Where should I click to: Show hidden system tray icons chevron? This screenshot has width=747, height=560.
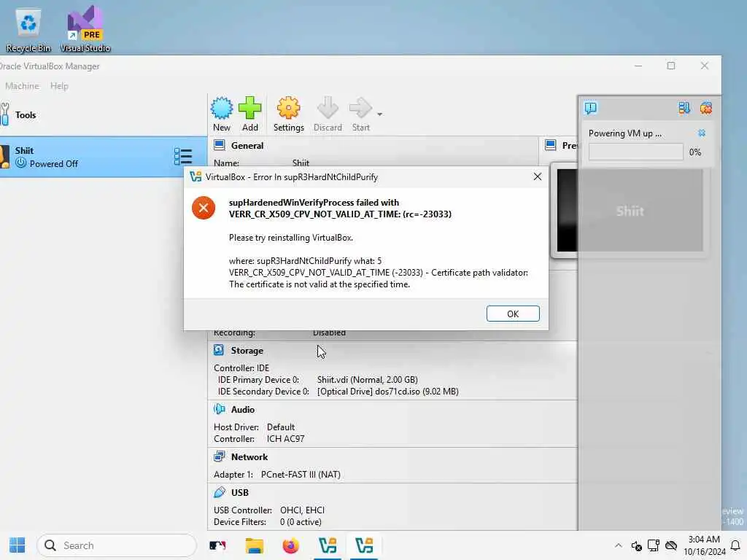(618, 545)
